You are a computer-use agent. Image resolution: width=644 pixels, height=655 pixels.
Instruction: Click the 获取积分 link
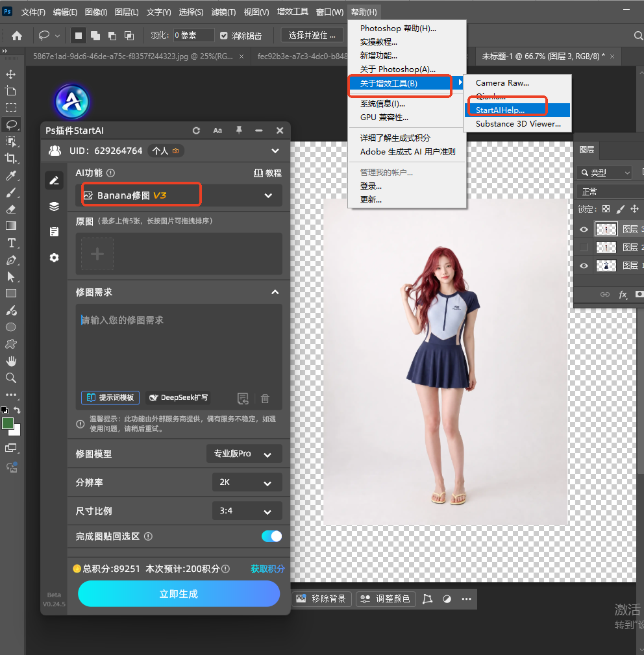point(267,569)
